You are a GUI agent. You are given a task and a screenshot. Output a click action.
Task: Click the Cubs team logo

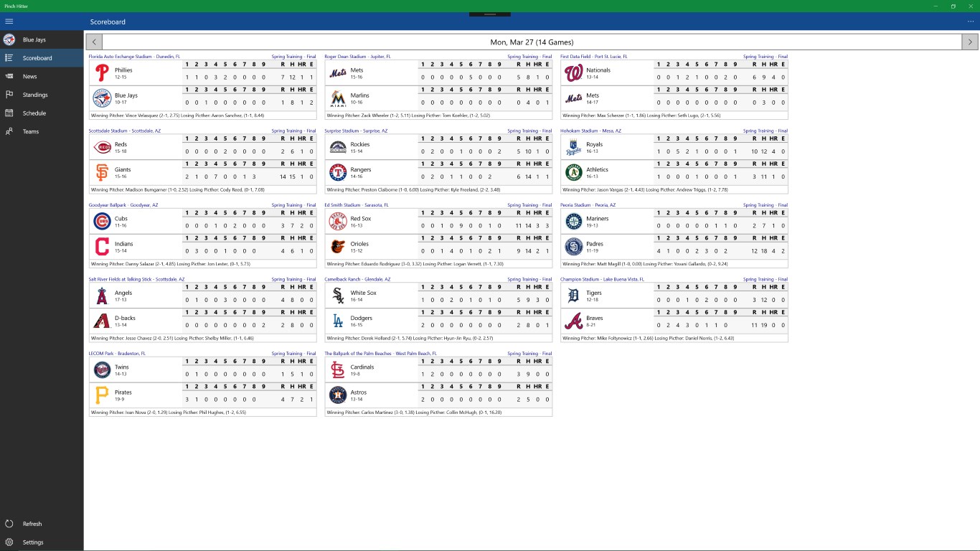coord(102,222)
